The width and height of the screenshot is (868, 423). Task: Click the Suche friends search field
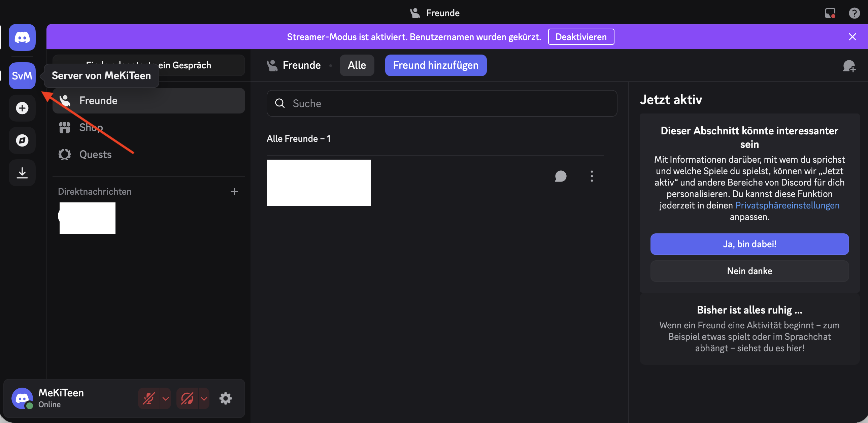441,103
